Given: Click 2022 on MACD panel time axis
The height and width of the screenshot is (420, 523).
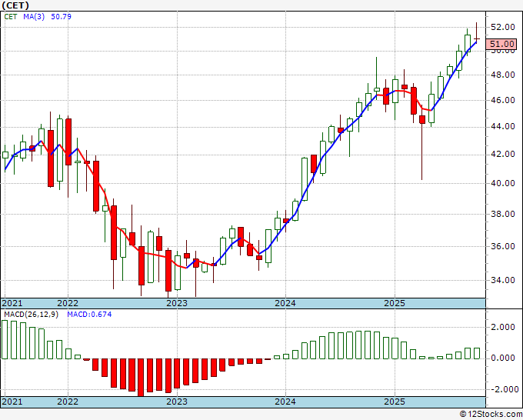Looking at the screenshot, I should click(x=68, y=402).
